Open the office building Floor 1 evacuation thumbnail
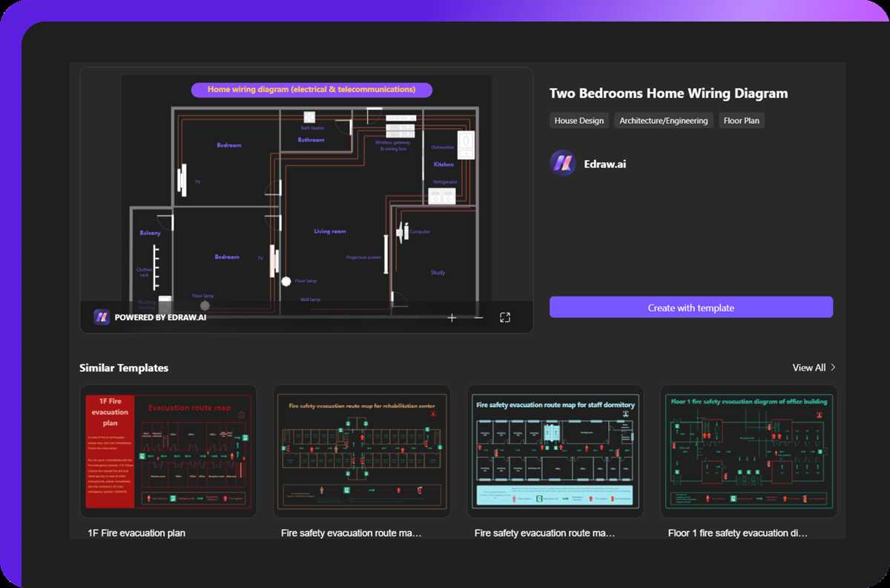 click(x=749, y=451)
